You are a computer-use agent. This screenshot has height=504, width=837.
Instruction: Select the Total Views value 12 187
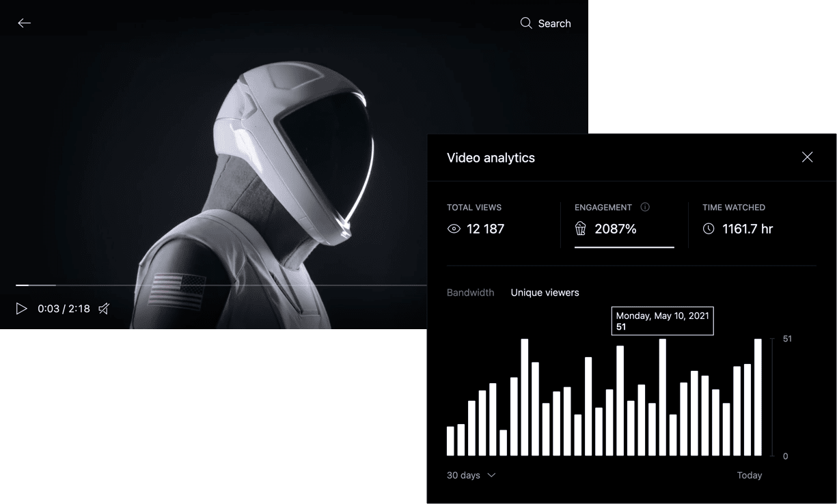[485, 229]
